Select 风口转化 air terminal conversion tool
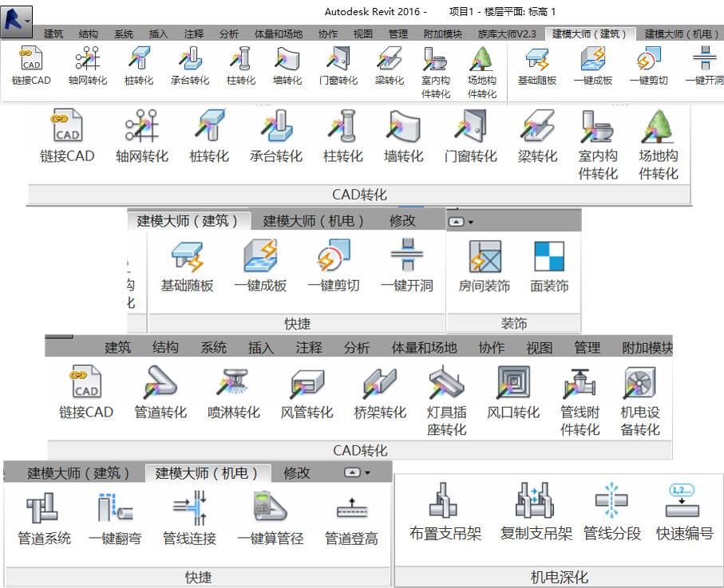The image size is (724, 588). pos(513,393)
